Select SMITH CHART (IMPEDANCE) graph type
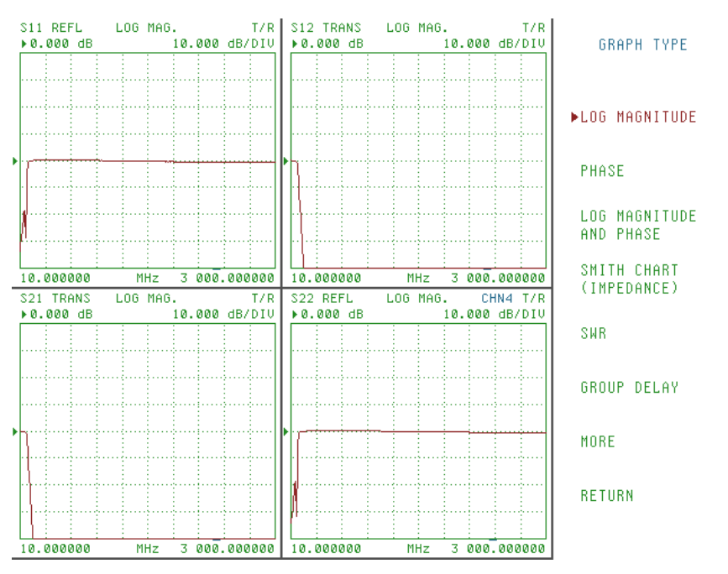 pos(631,278)
